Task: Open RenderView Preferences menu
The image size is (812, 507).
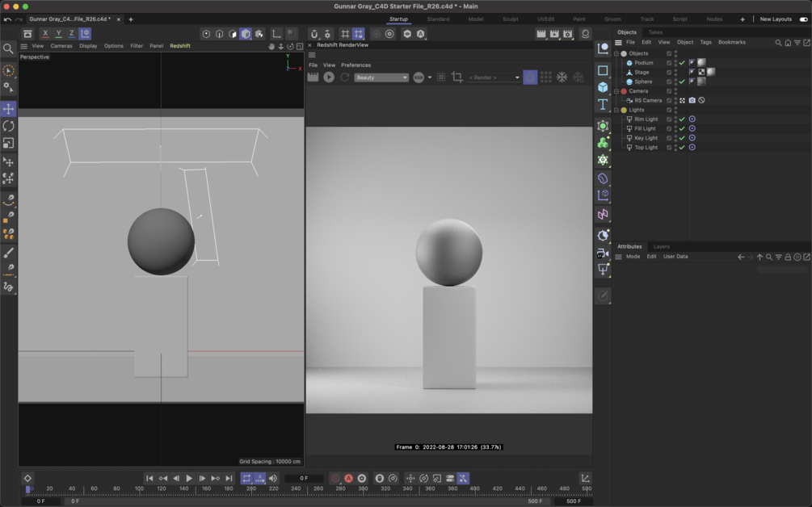Action: (356, 65)
